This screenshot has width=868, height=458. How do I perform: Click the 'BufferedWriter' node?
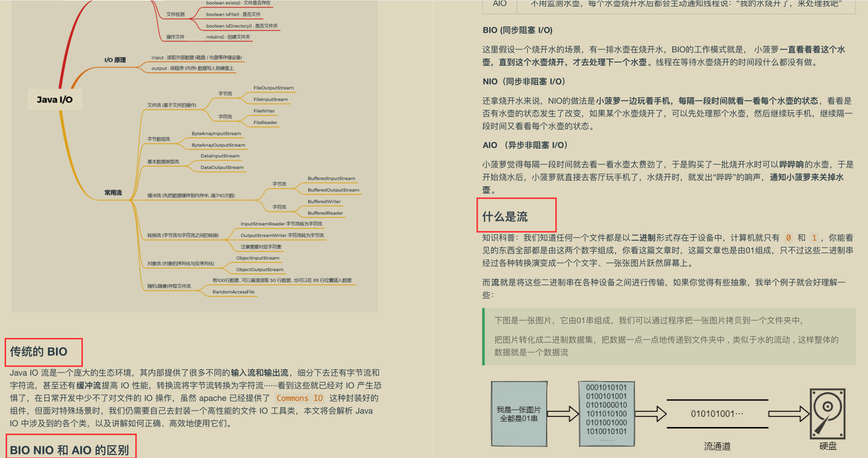pos(324,202)
